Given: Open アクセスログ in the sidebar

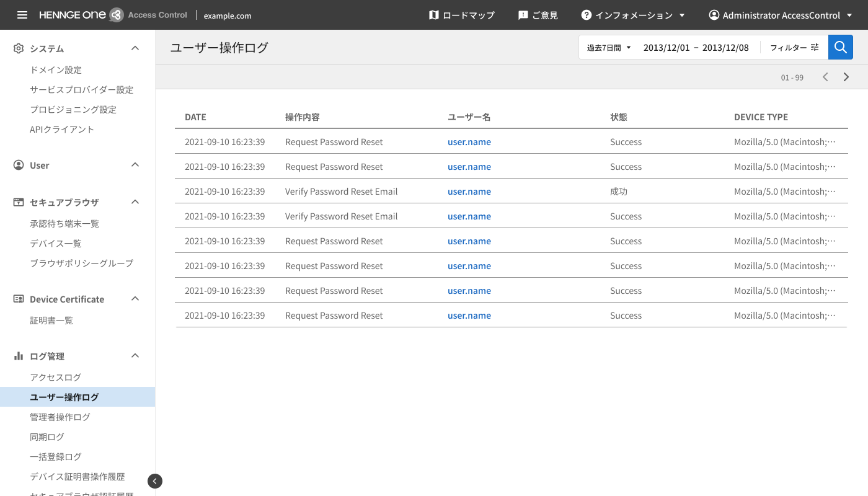Looking at the screenshot, I should (56, 378).
